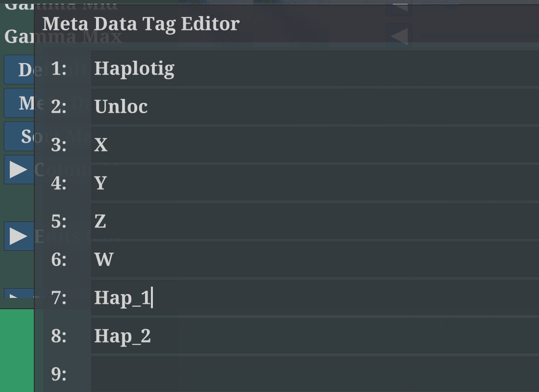The width and height of the screenshot is (539, 392).
Task: Open the Meta Data panel button
Action: 19,103
